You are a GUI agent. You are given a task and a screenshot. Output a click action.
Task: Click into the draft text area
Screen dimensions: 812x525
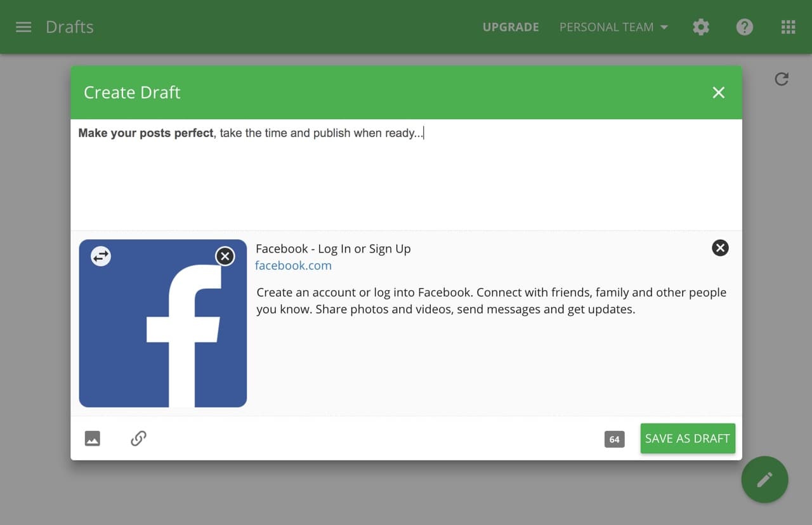click(x=406, y=175)
